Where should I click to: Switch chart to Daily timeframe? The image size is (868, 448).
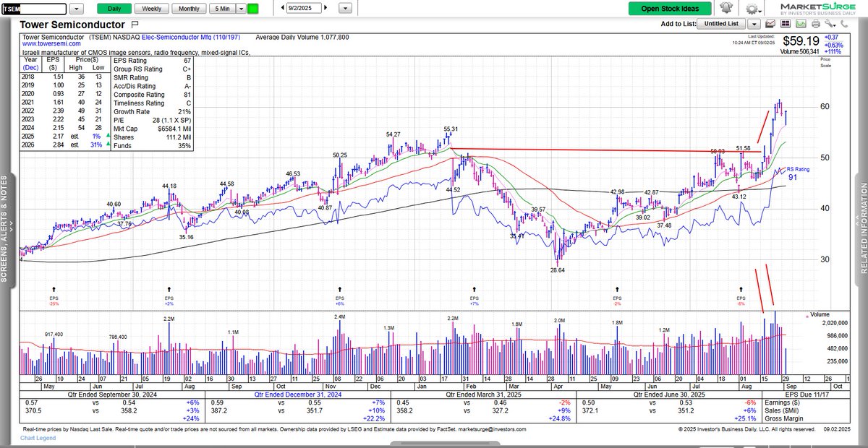(114, 9)
